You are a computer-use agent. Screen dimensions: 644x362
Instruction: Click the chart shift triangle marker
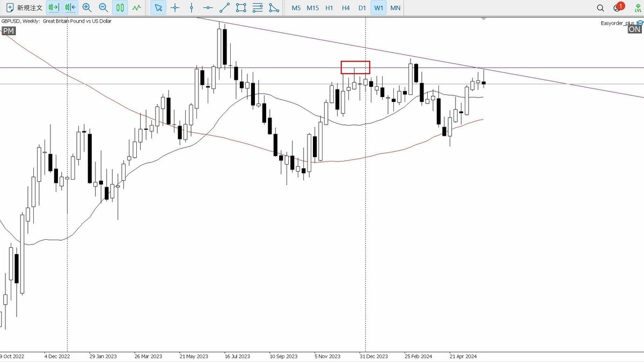tap(484, 19)
